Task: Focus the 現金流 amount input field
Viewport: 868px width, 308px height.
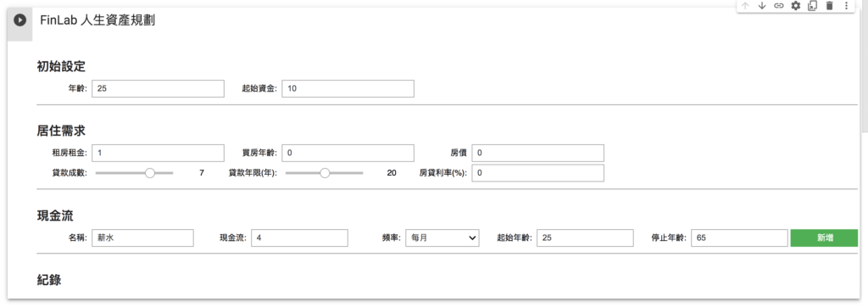Action: click(299, 238)
